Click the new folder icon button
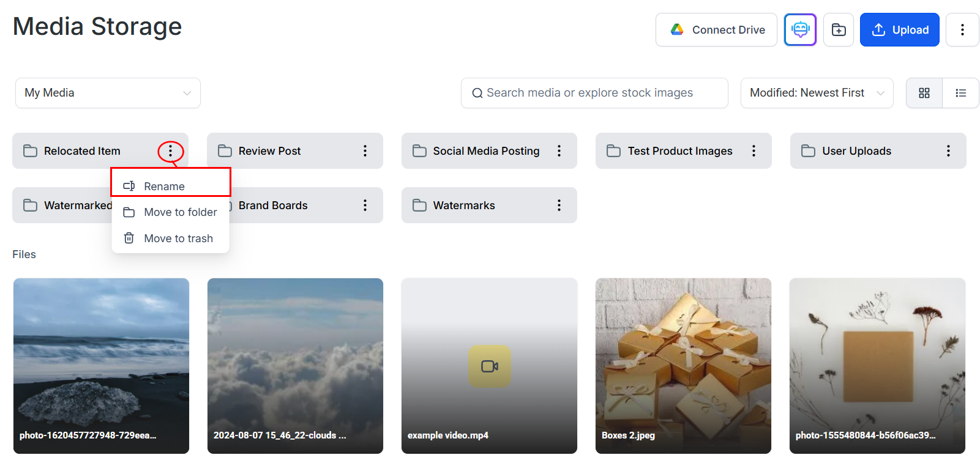The height and width of the screenshot is (466, 980). tap(839, 29)
